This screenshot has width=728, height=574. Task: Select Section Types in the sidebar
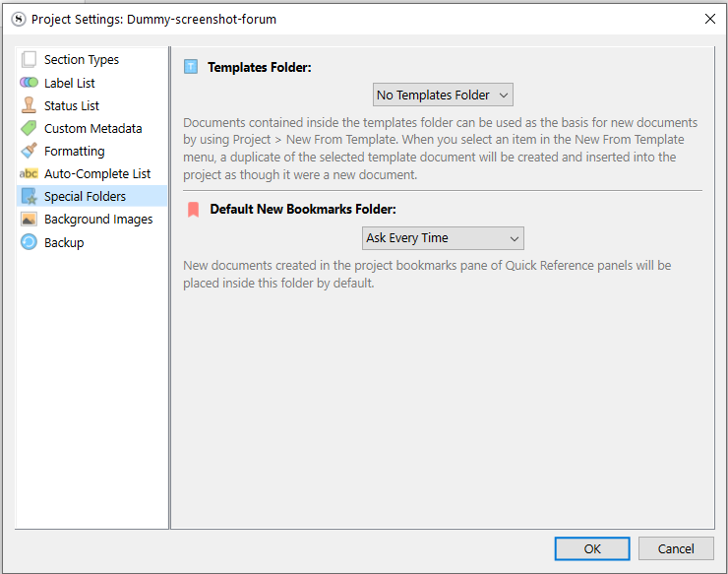point(82,60)
